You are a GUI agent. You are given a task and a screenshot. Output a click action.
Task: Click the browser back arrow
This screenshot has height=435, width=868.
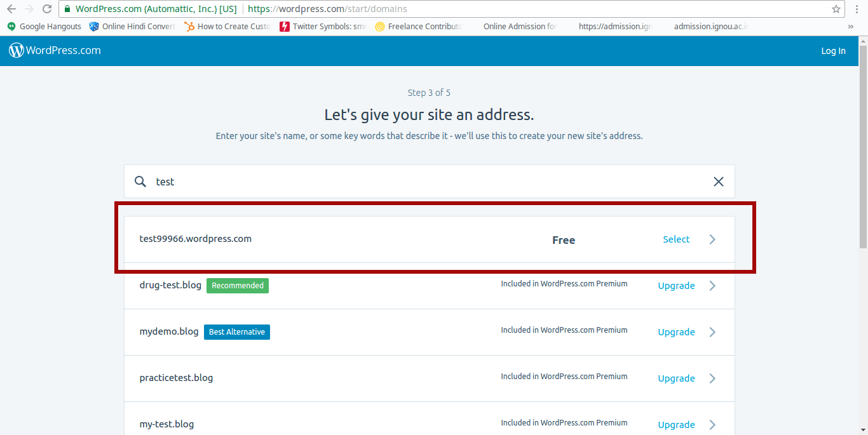click(x=11, y=9)
